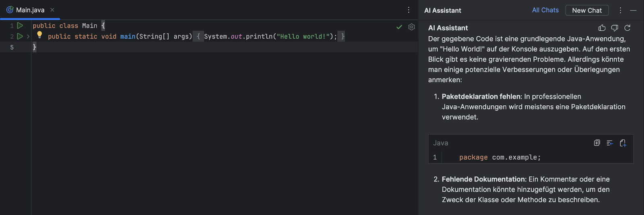The image size is (644, 215).
Task: Run main method via line 2 gutter arrow
Action: pos(20,36)
